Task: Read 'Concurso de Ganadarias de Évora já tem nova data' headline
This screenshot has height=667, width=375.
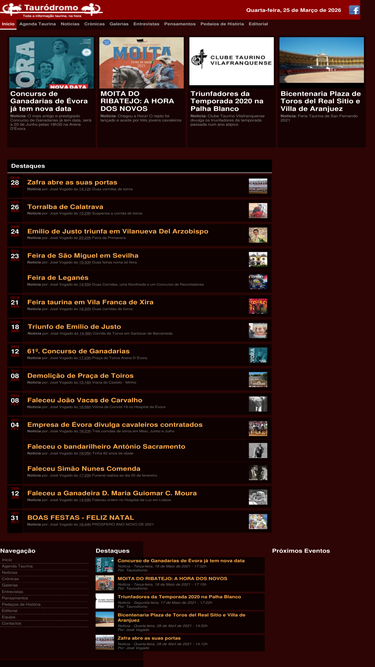Action: (x=49, y=101)
